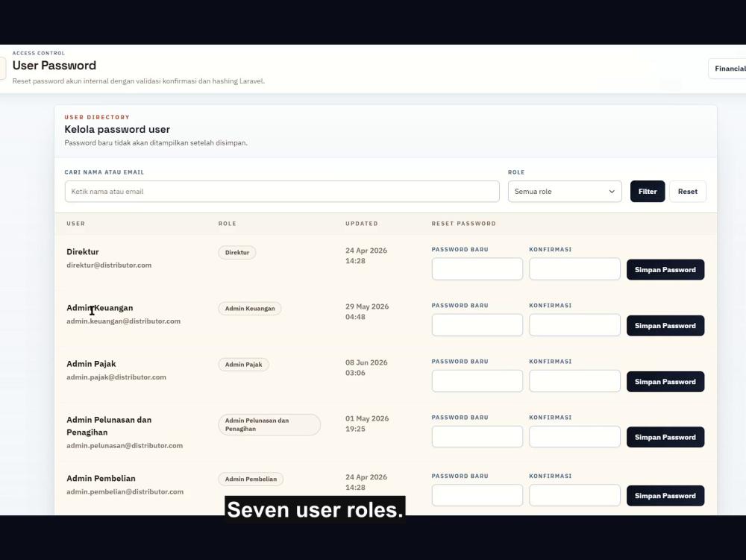Save password for Admin Pelunasan dan Penagihan
Viewport: 746px width, 560px height.
coord(665,438)
